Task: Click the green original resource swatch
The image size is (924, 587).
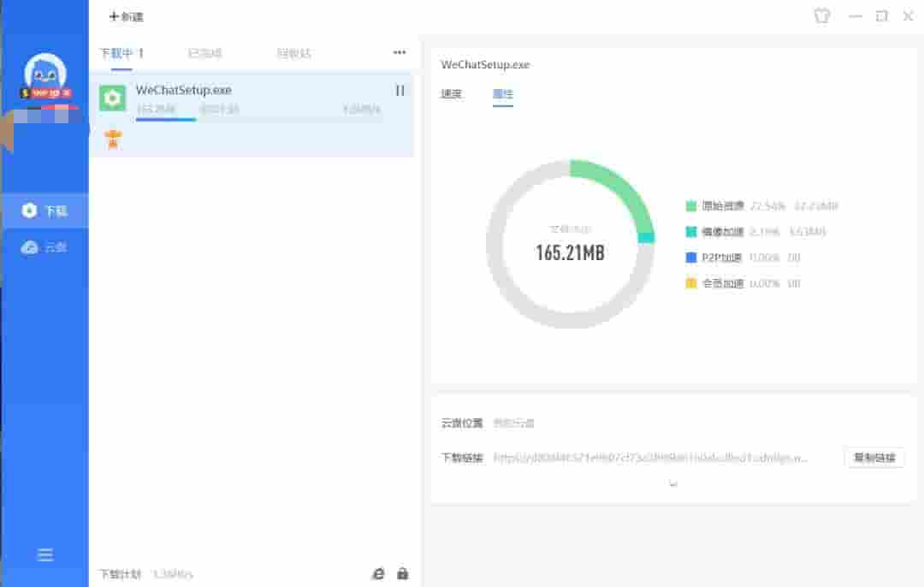Action: point(691,205)
